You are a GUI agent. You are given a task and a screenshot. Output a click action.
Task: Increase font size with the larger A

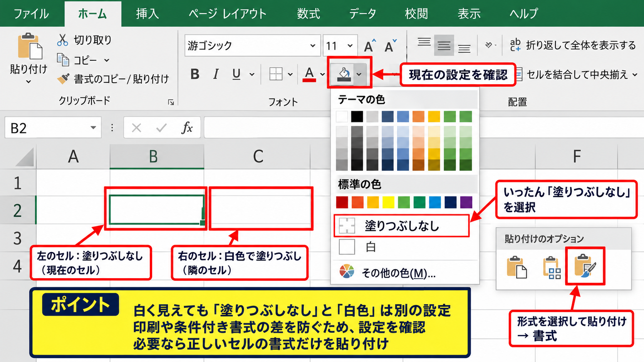[x=370, y=46]
